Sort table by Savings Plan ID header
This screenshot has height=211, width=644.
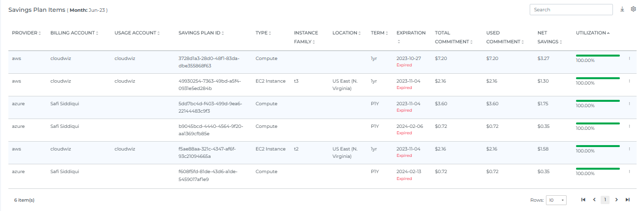201,33
